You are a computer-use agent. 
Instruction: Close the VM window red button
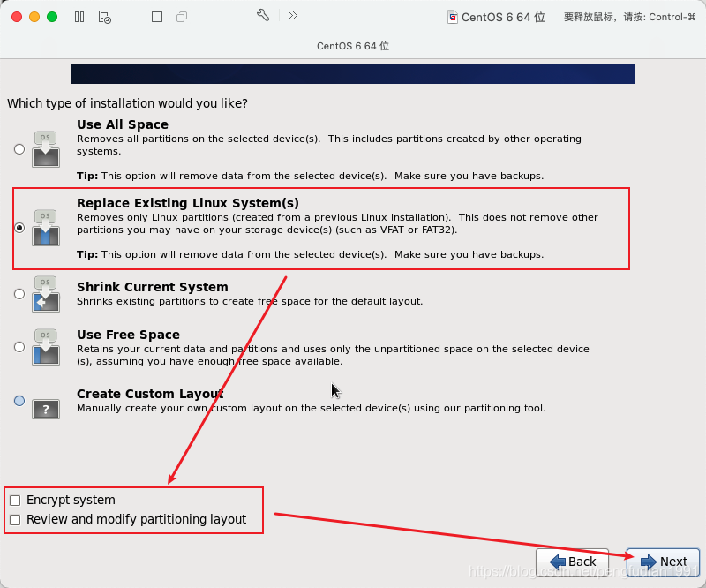(17, 17)
